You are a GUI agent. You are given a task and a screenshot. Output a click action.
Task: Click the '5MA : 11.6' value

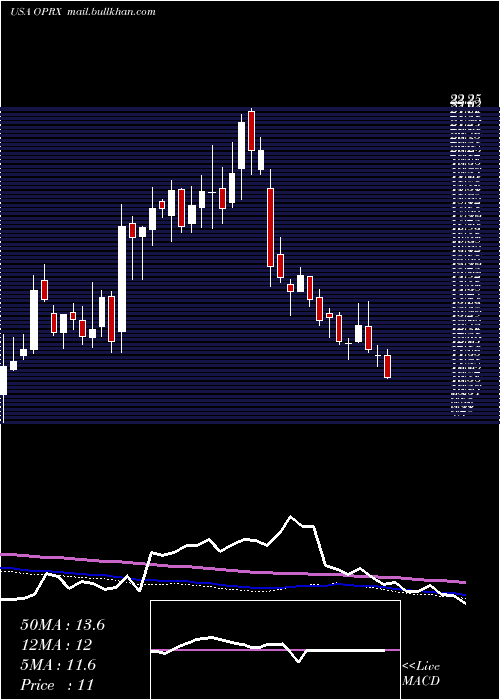click(58, 665)
